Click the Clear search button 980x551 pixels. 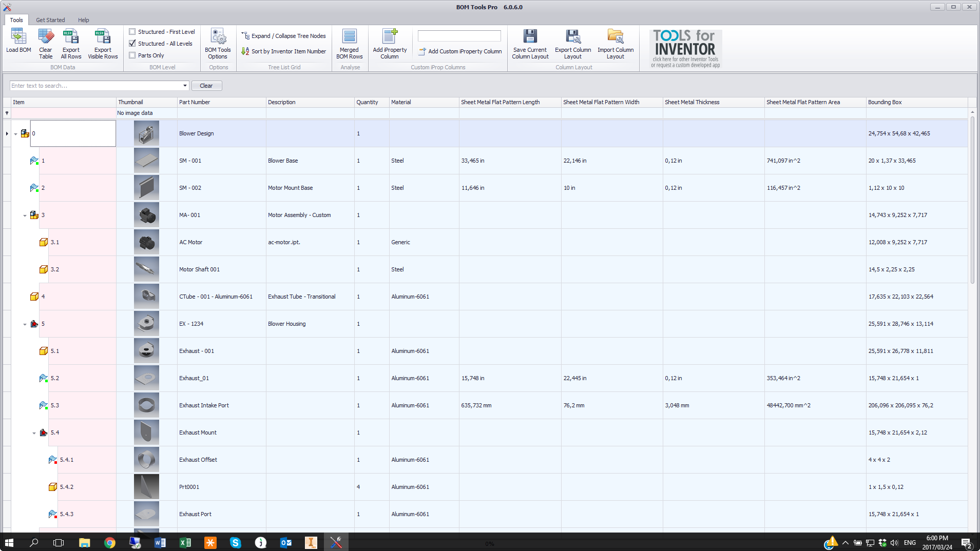(206, 86)
